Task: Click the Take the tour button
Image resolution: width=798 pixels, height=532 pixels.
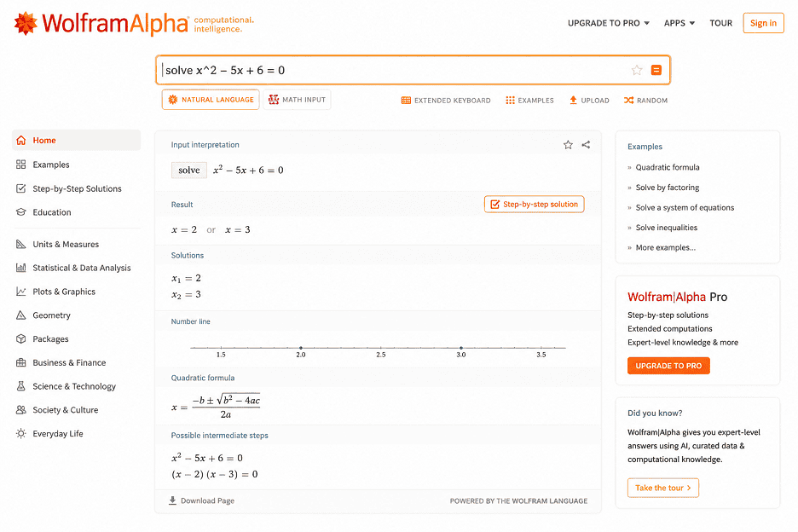Action: tap(662, 488)
